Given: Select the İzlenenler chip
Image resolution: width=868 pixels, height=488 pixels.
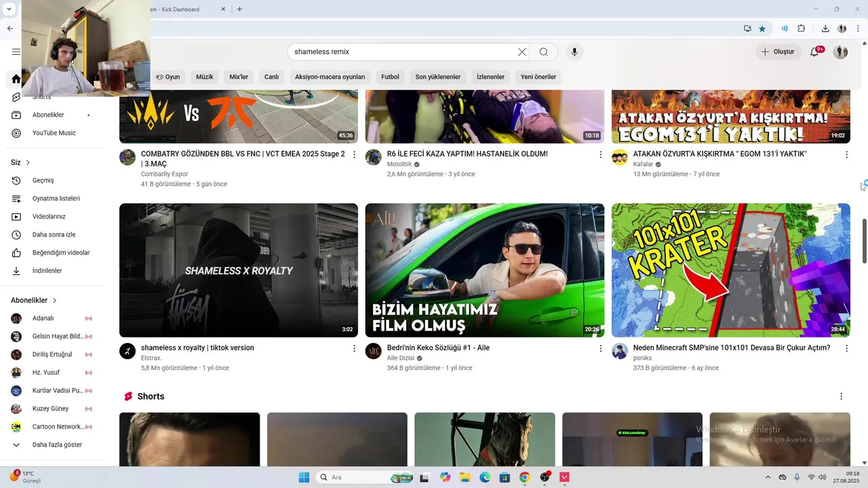Looking at the screenshot, I should (x=490, y=77).
